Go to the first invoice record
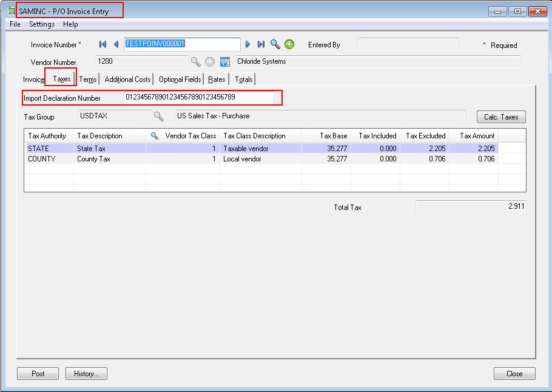This screenshot has width=552, height=392. click(x=103, y=44)
